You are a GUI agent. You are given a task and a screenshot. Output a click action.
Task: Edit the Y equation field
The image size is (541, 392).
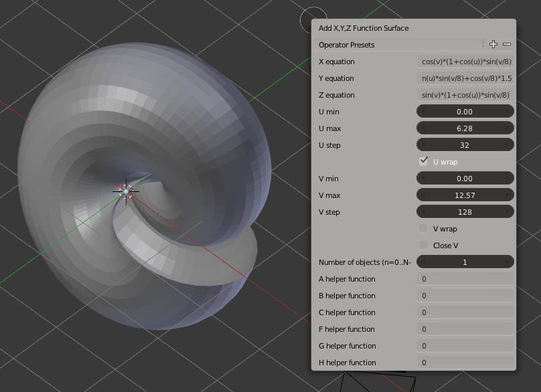pyautogui.click(x=465, y=78)
